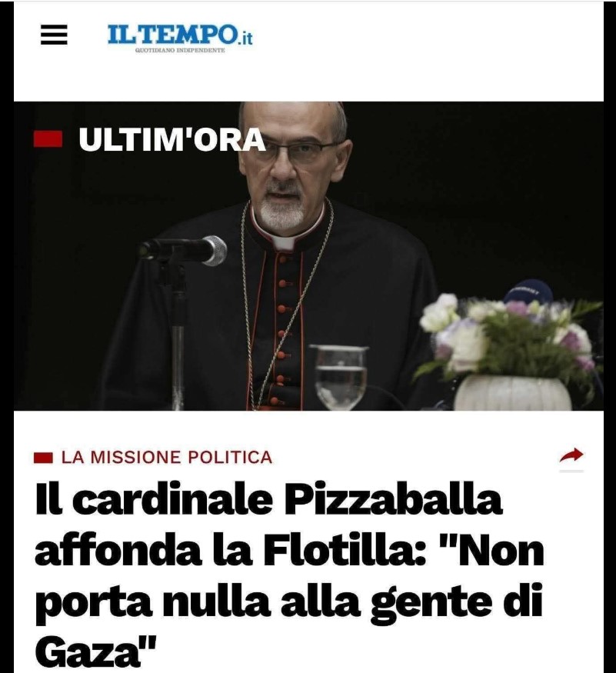This screenshot has height=673, width=616.
Task: Click the red marker beside LA MISSIONE POLITICA
Action: click(x=43, y=458)
